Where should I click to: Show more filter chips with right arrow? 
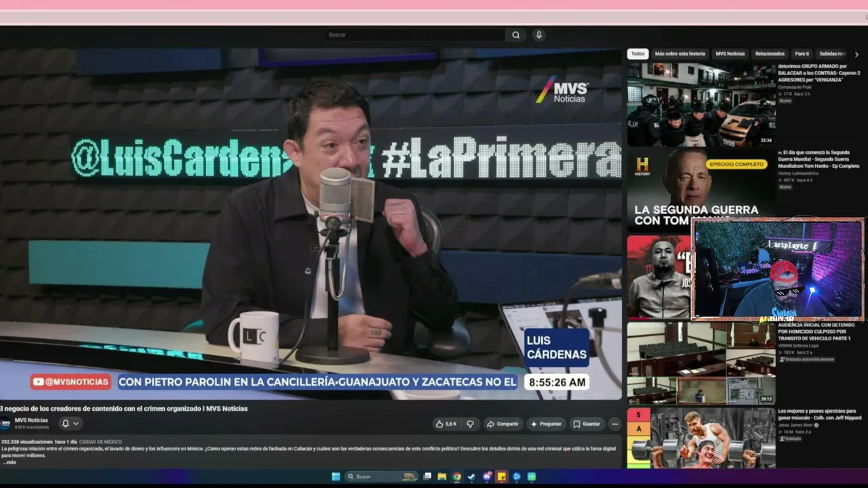click(x=856, y=54)
